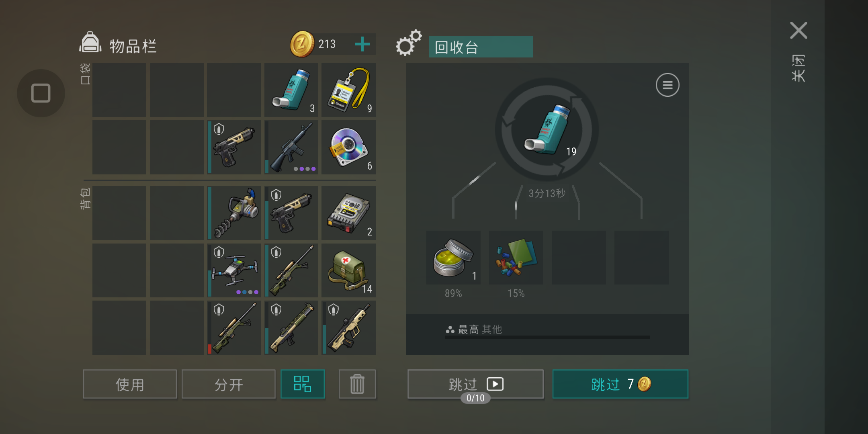The image size is (868, 434).
Task: Select the hard drive item in the backpack
Action: (348, 213)
